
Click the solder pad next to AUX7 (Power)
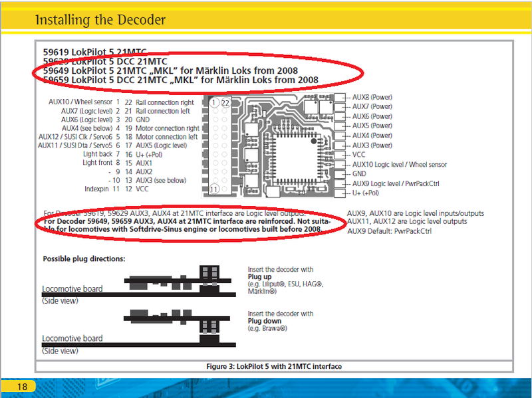[340, 107]
